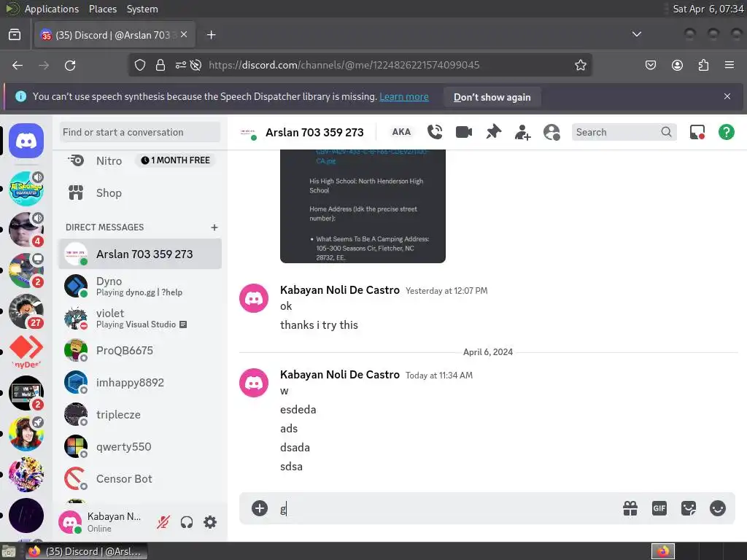Click the AKA nickname badge
The height and width of the screenshot is (560, 747).
coord(401,132)
